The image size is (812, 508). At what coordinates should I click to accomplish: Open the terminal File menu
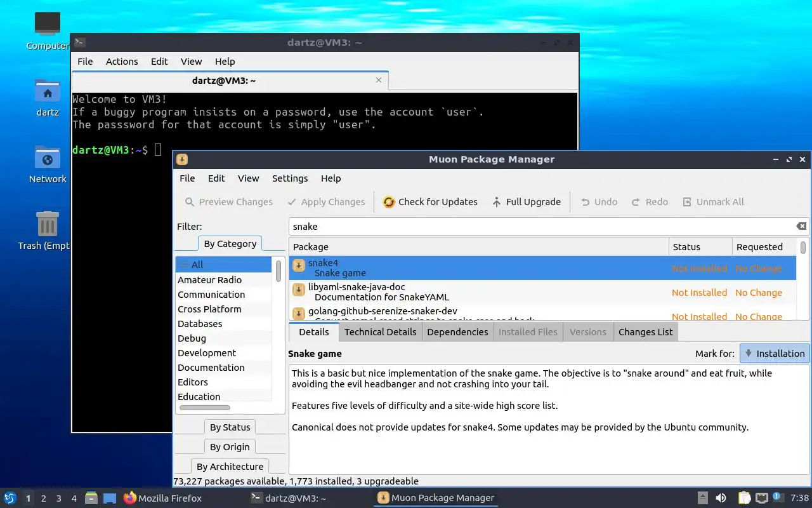[x=85, y=62]
